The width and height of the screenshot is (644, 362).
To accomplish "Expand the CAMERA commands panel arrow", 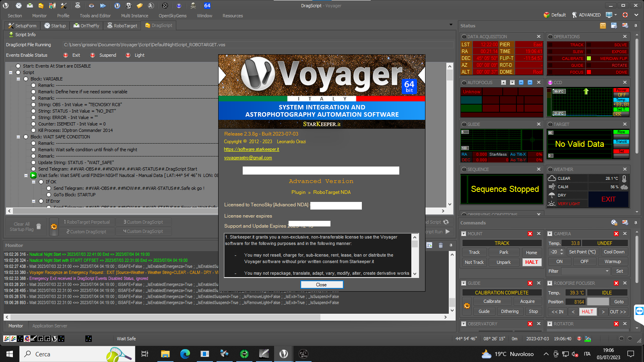I will 550,234.
